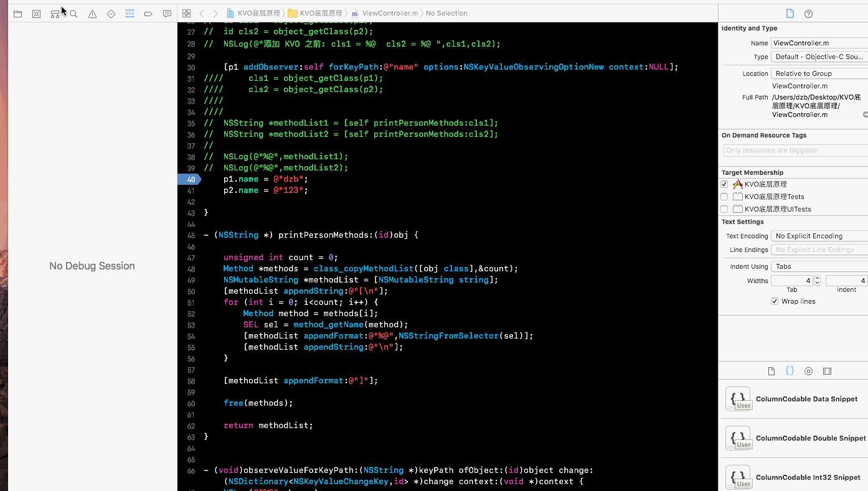Open the No Selection symbol menu
Viewport: 868px width, 491px height.
click(x=446, y=13)
